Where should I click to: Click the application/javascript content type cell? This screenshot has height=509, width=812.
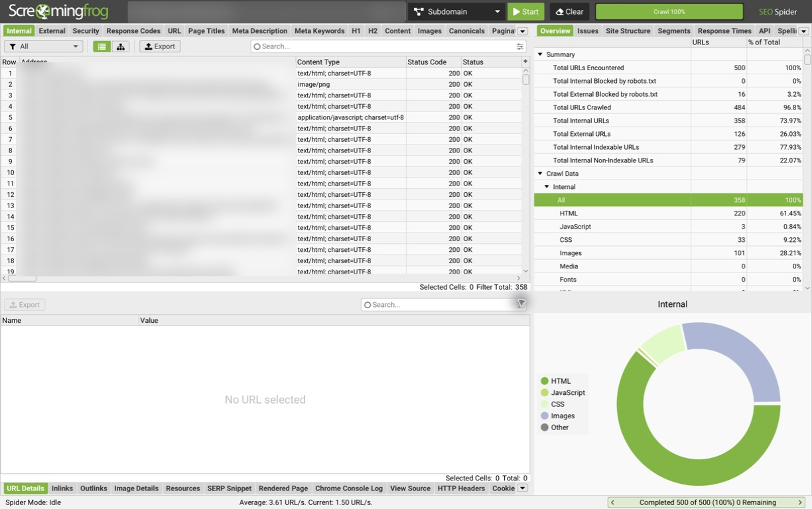[x=351, y=117]
